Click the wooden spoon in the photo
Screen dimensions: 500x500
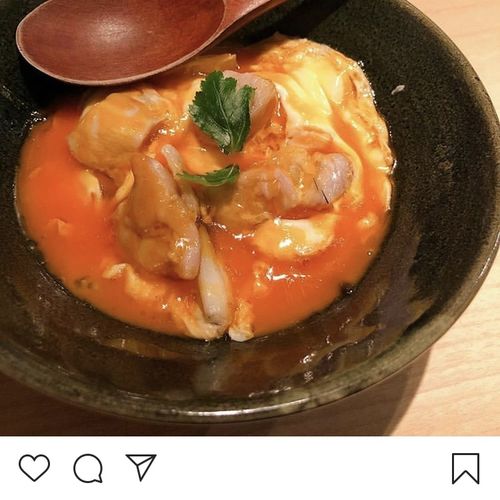[x=120, y=40]
